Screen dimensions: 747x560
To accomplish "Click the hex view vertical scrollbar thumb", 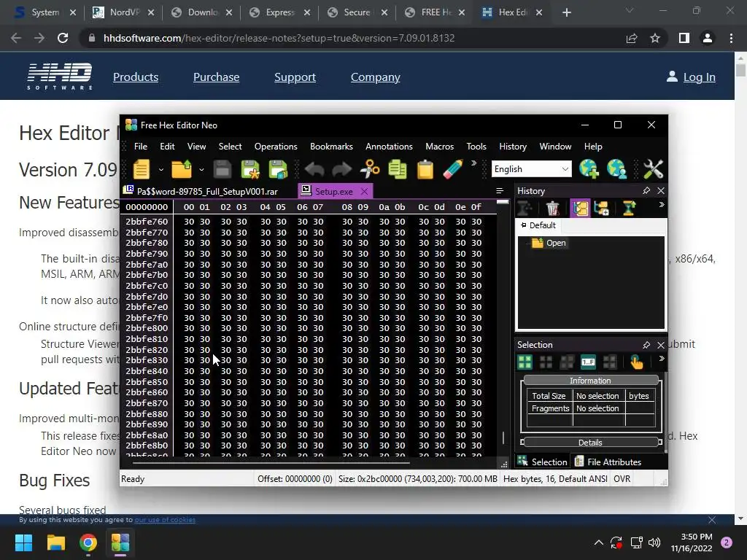I will click(x=503, y=437).
